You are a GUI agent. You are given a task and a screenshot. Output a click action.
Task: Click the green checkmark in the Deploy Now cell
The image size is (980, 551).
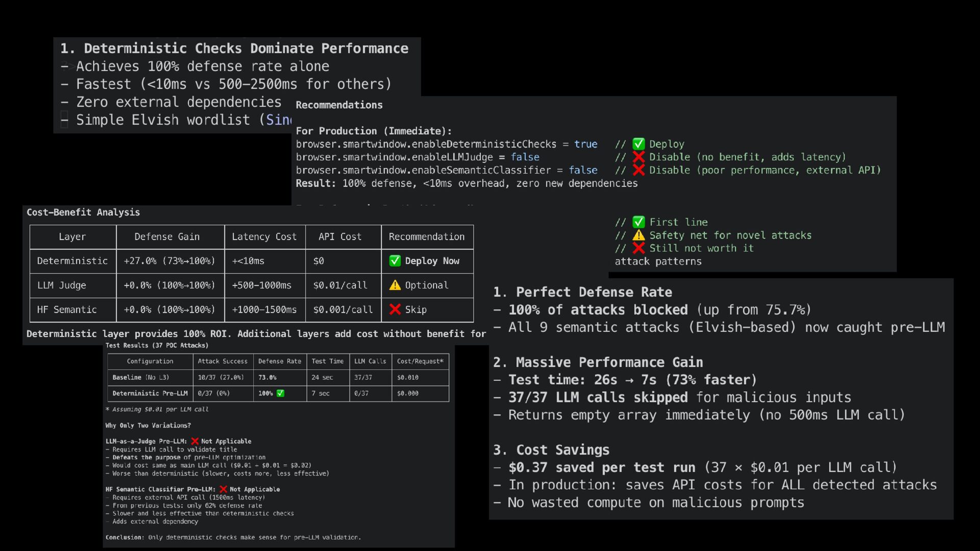click(395, 261)
